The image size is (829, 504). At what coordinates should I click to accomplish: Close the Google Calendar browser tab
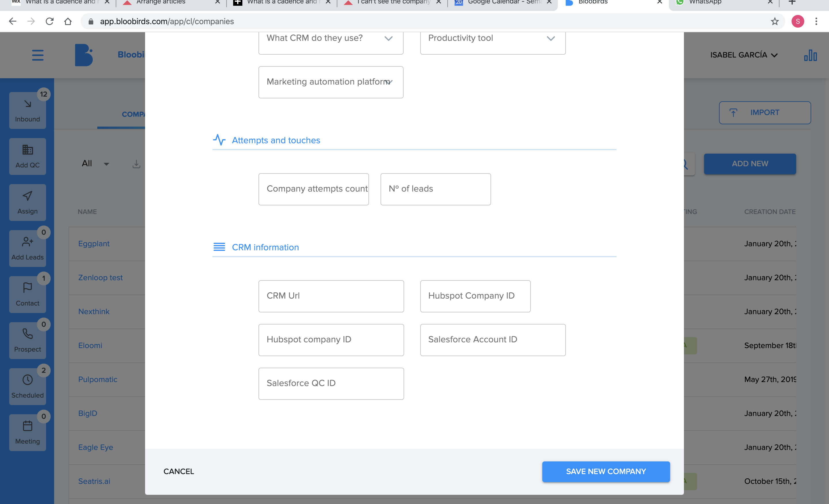(549, 2)
